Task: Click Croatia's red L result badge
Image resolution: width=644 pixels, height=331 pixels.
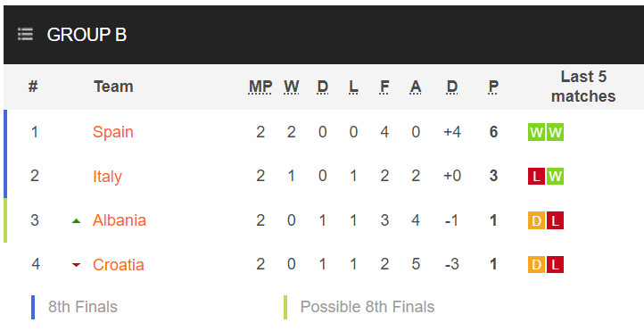Action: click(555, 264)
